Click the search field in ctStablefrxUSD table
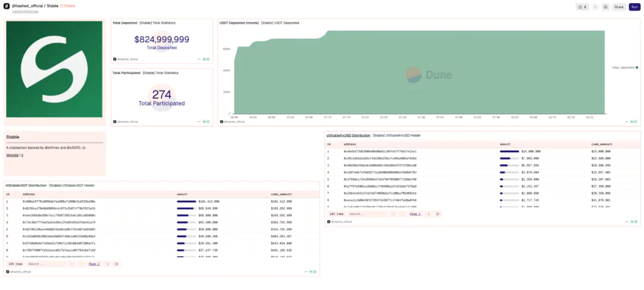The width and height of the screenshot is (644, 290). click(366, 214)
